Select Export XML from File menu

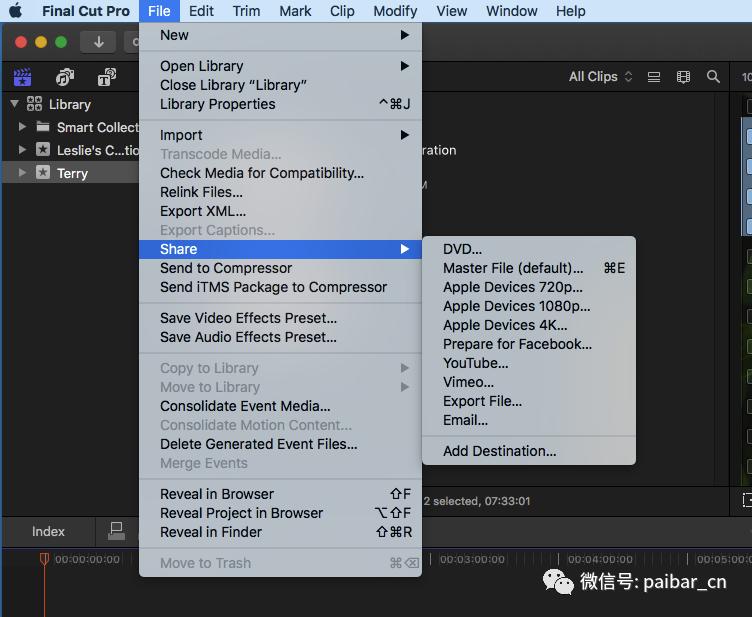[202, 211]
